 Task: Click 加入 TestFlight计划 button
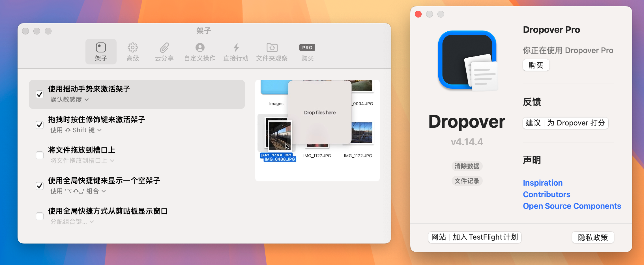pos(485,237)
